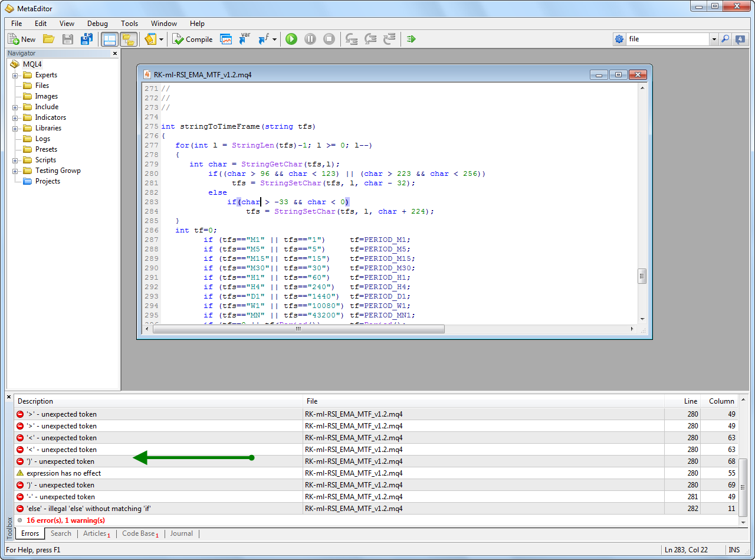Click the yellow book styler icon
755x560 pixels.
click(150, 39)
